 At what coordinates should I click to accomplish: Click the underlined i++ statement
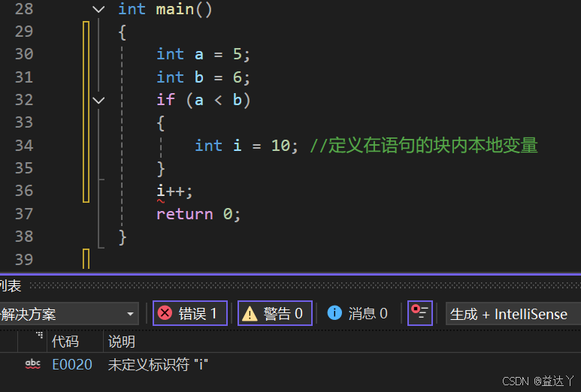[174, 191]
